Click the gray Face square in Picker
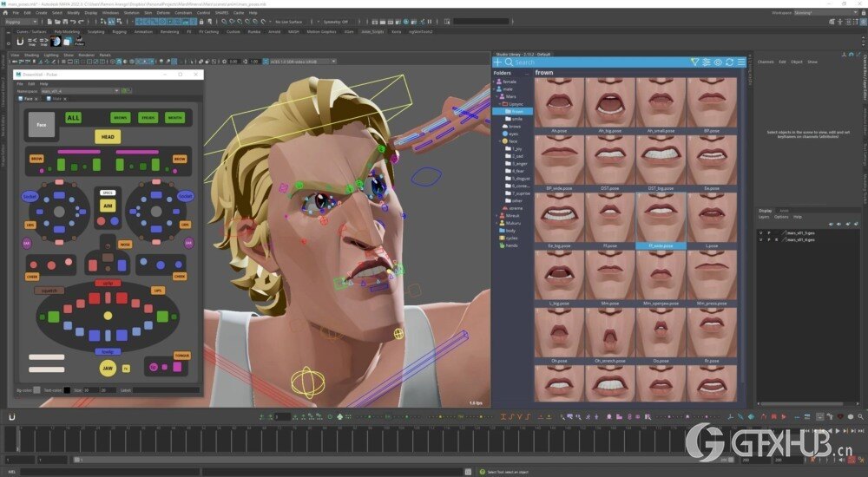 coord(42,125)
